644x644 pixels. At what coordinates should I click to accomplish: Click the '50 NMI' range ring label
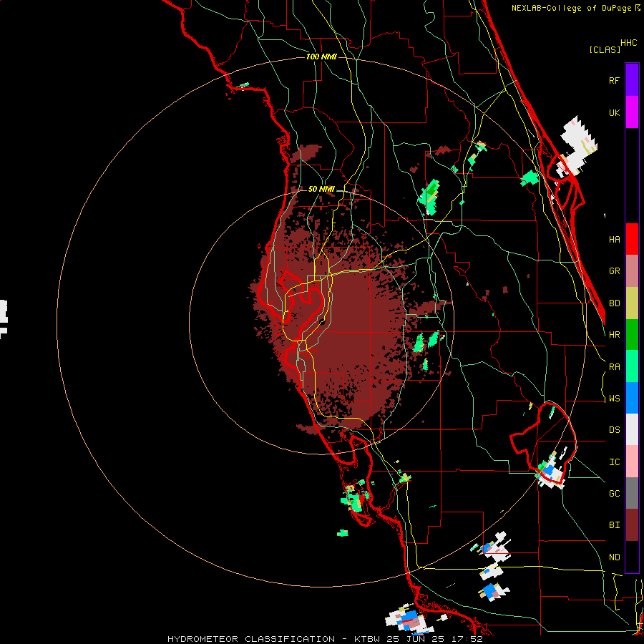(321, 190)
